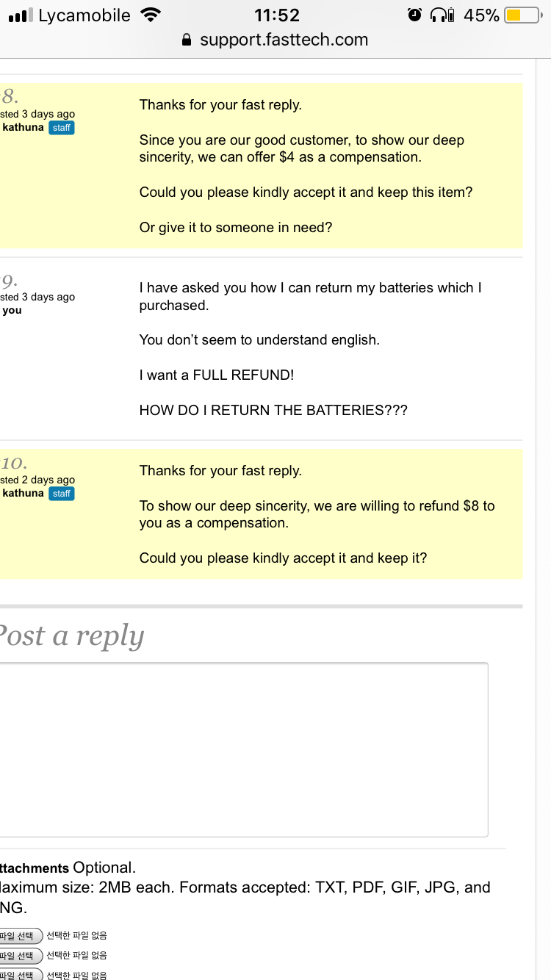
Task: Tap the headphones status icon
Action: coord(442,15)
